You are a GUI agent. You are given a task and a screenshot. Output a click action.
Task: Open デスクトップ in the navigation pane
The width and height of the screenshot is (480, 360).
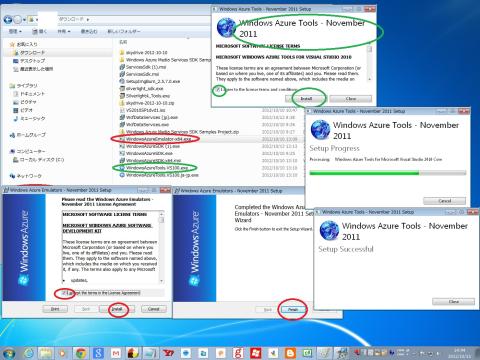[29, 61]
